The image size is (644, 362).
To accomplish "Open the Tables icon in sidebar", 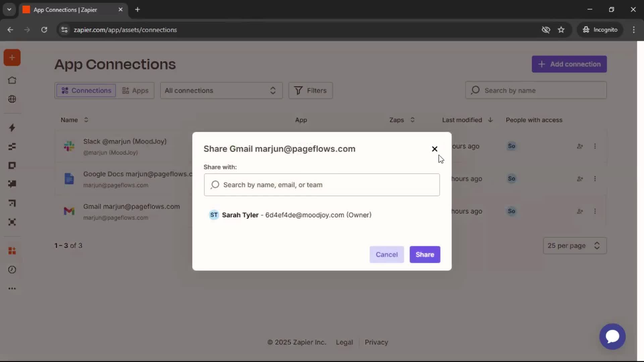I will click(12, 146).
